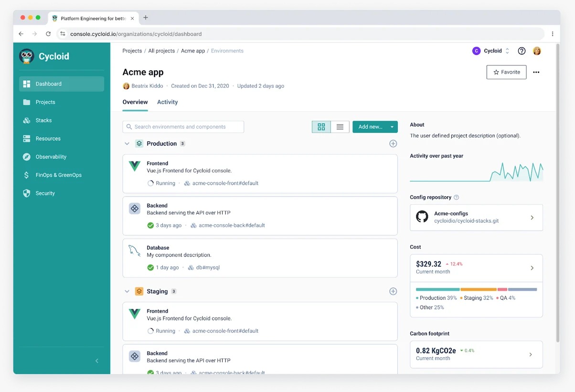Open the Cycloid organization switcher
Screen dimensions: 575x392
491,51
